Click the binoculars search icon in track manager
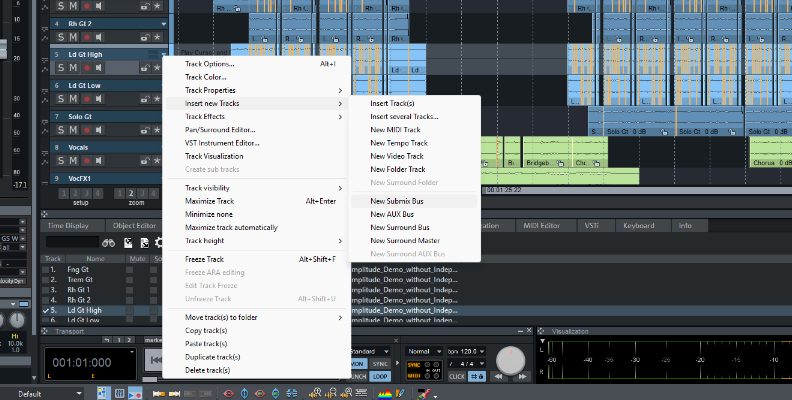The image size is (792, 400). [x=109, y=242]
